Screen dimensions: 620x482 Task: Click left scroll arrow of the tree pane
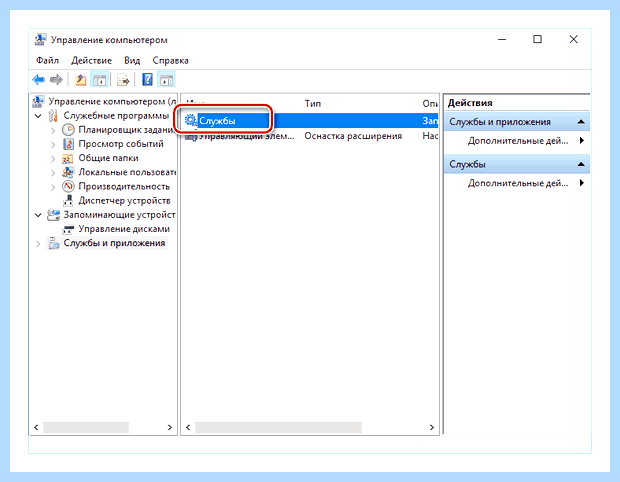tap(36, 427)
